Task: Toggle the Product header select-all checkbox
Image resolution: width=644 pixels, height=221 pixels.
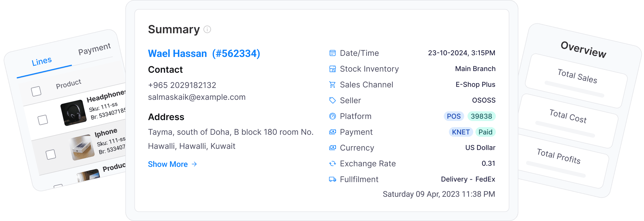Action: click(36, 91)
